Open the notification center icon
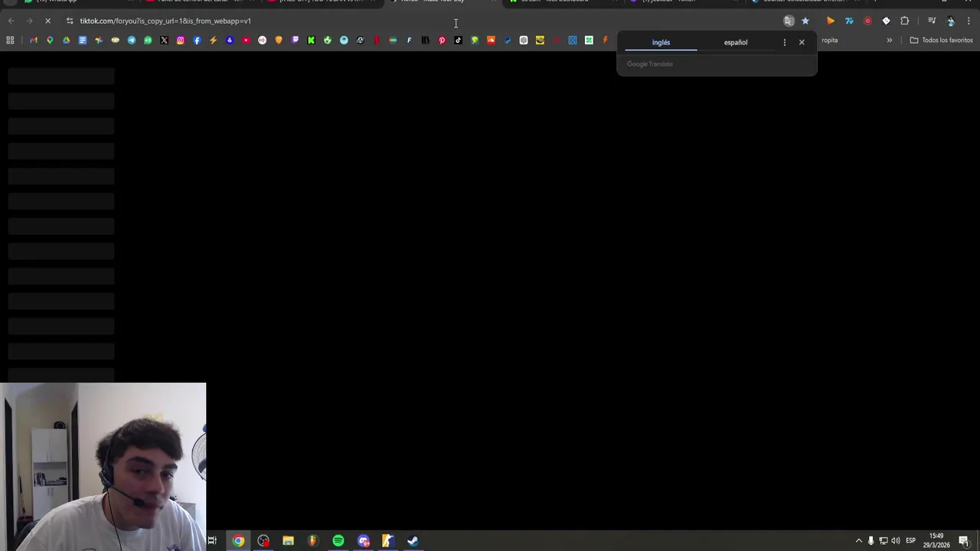 click(x=964, y=541)
